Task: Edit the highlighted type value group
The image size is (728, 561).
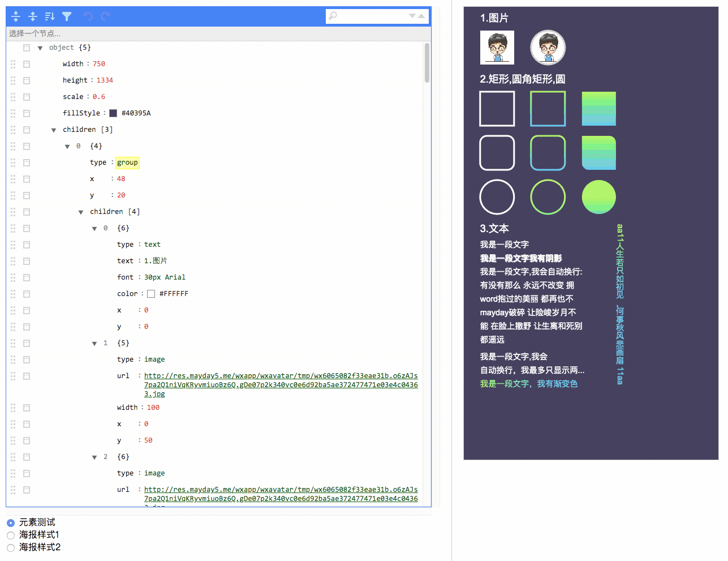Action: (x=127, y=162)
